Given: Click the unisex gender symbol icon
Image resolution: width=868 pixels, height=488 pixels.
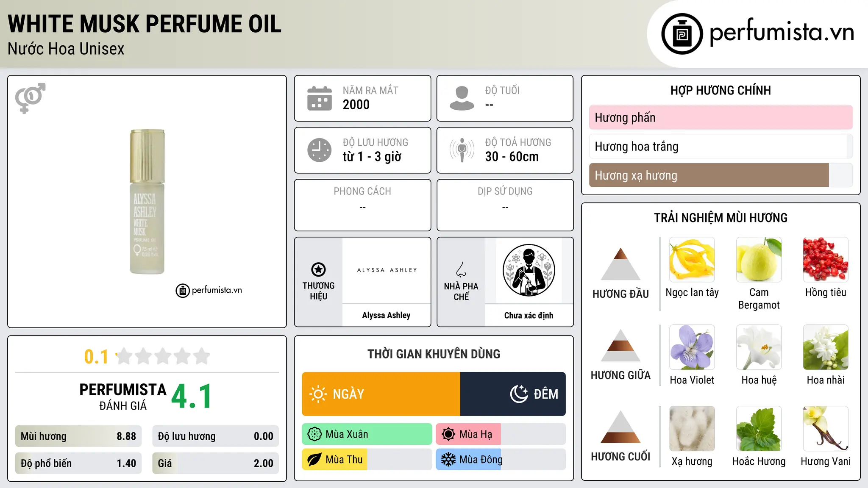Looking at the screenshot, I should [30, 98].
